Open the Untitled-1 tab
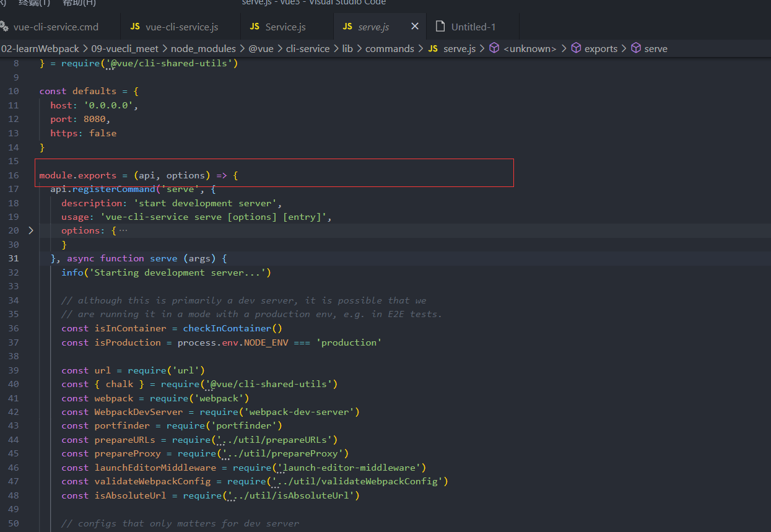Viewport: 771px width, 532px height. [473, 27]
